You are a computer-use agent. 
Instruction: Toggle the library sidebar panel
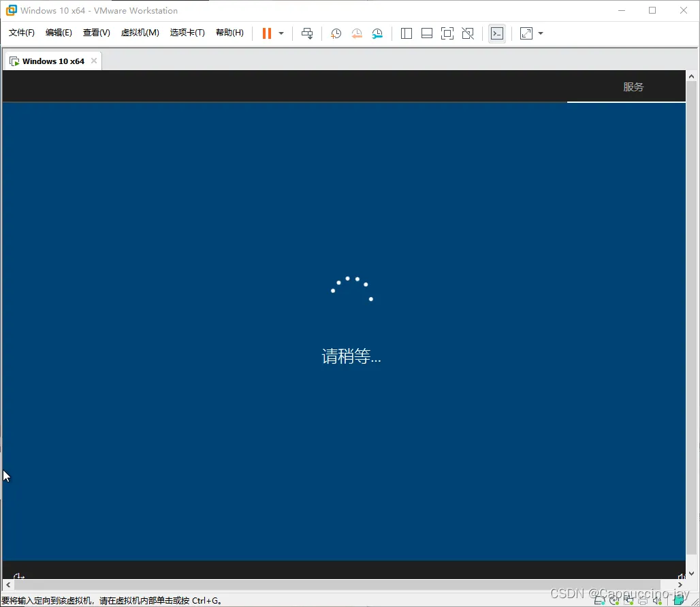407,33
